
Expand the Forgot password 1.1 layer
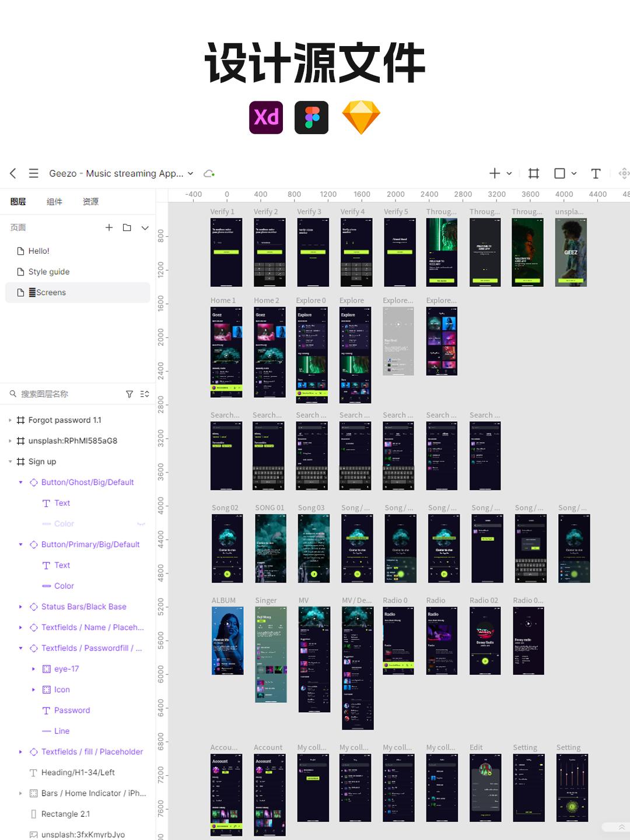pyautogui.click(x=10, y=420)
